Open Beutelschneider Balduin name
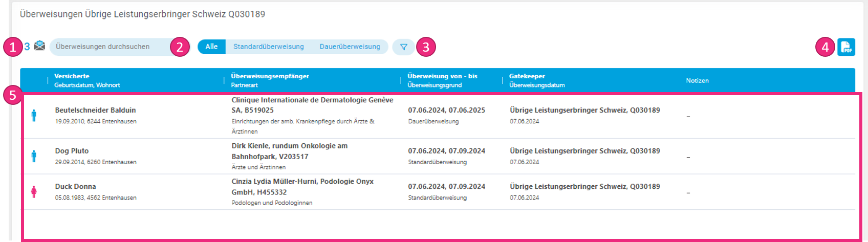868x242 pixels. click(95, 110)
